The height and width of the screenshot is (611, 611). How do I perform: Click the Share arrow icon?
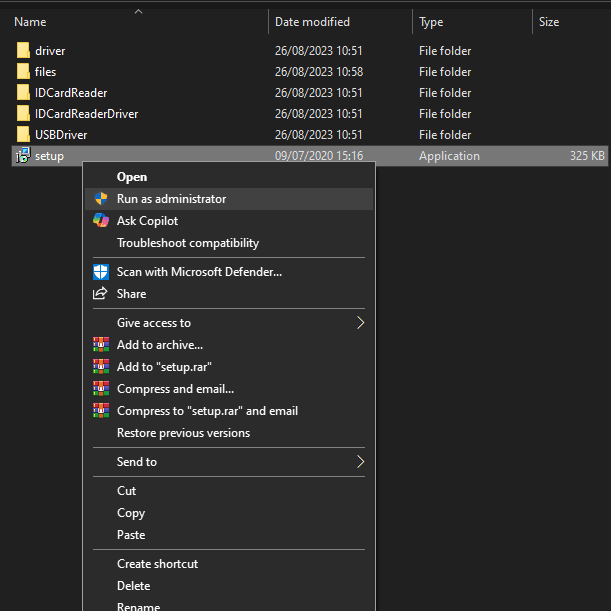pyautogui.click(x=100, y=293)
